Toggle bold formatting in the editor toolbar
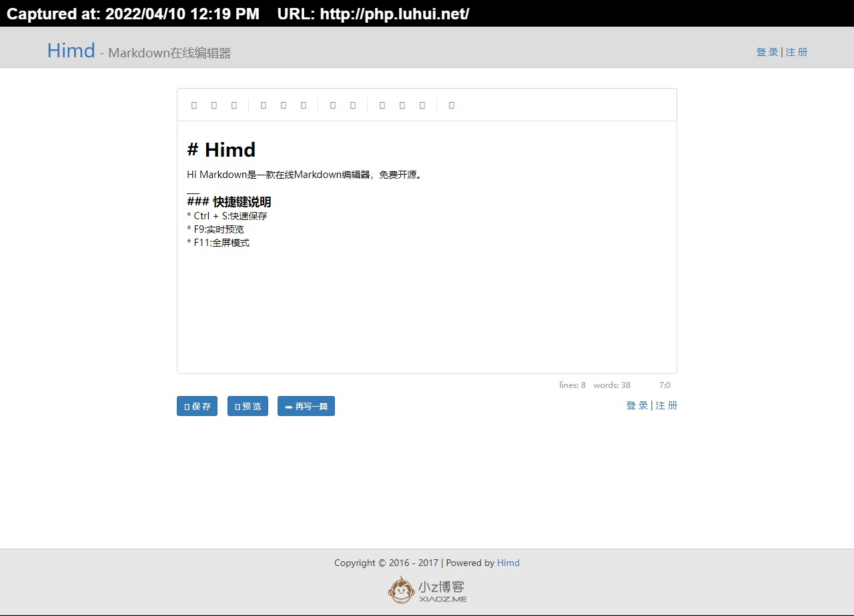Viewport: 854px width, 616px height. tap(194, 105)
